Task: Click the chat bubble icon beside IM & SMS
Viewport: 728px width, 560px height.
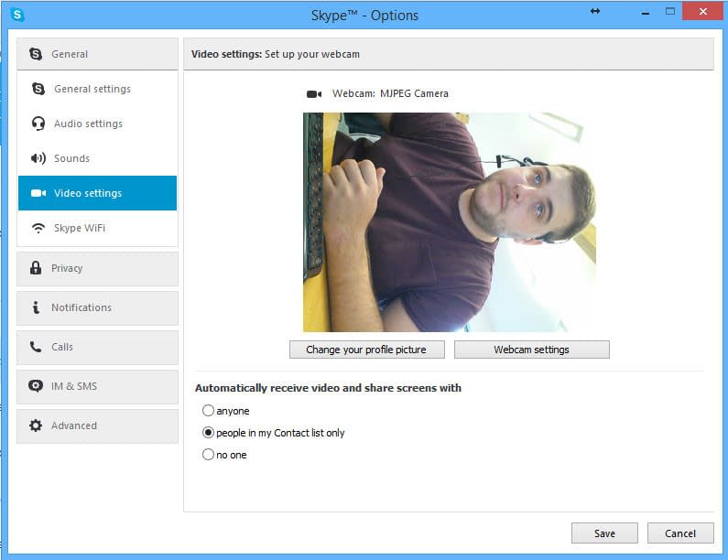Action: [36, 386]
